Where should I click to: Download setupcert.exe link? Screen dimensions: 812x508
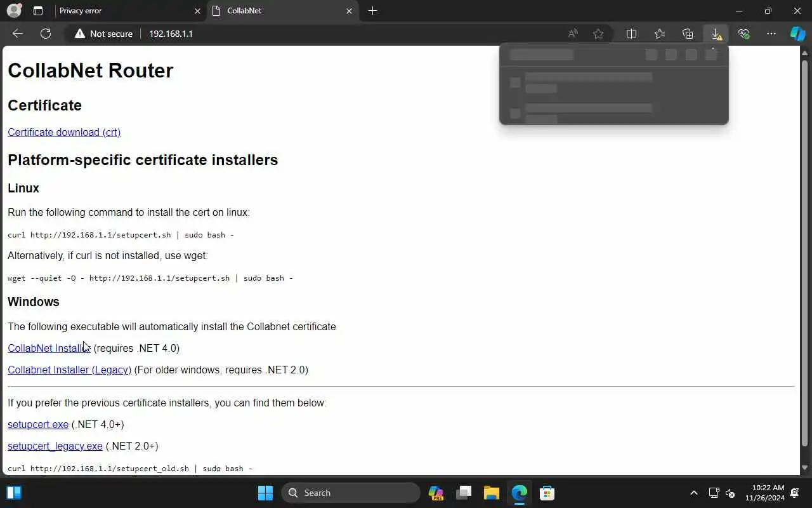[x=38, y=424]
